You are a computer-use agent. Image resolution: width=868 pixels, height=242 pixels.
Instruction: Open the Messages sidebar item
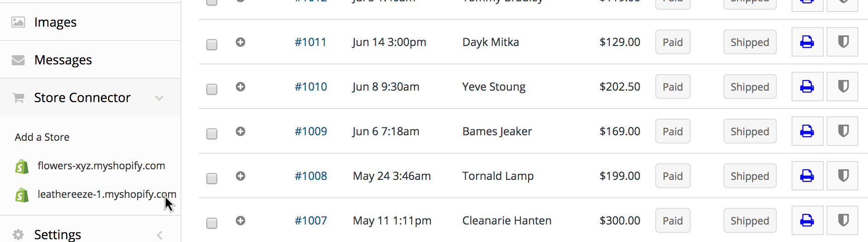click(90, 60)
